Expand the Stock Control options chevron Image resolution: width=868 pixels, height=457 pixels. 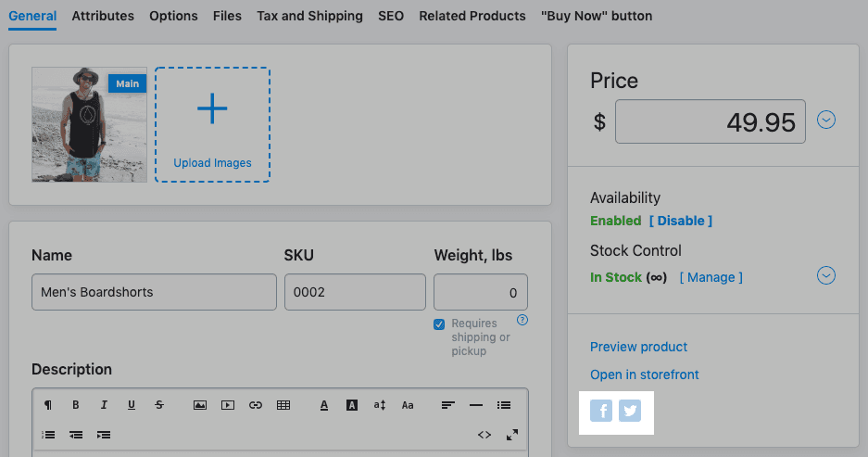tap(826, 276)
